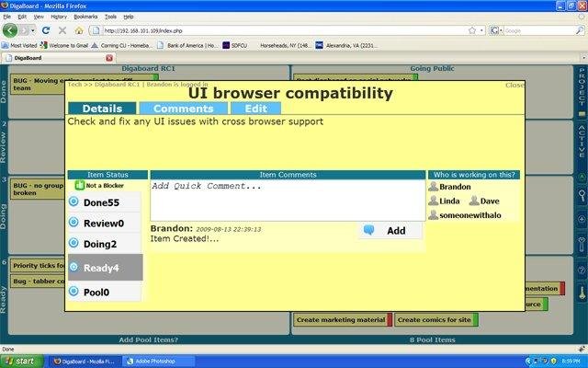The image size is (588, 368).
Task: Open the search engine selector dropdown
Action: (x=496, y=30)
